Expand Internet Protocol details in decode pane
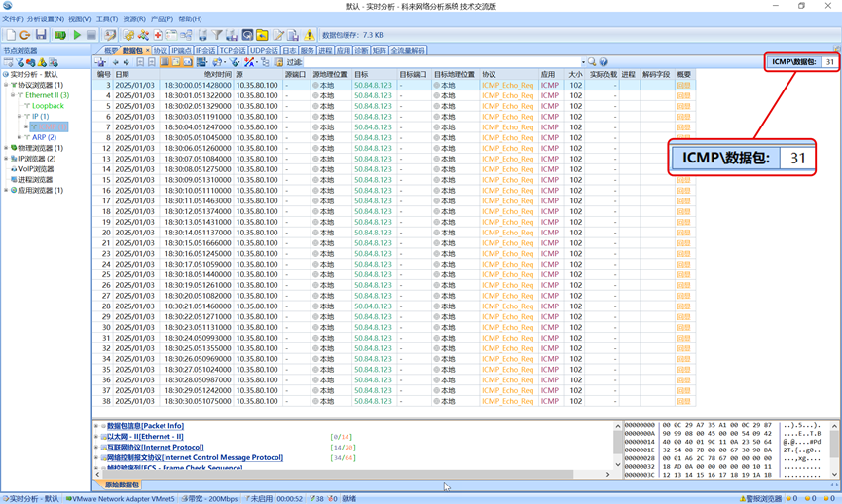842x504 pixels. pos(96,447)
